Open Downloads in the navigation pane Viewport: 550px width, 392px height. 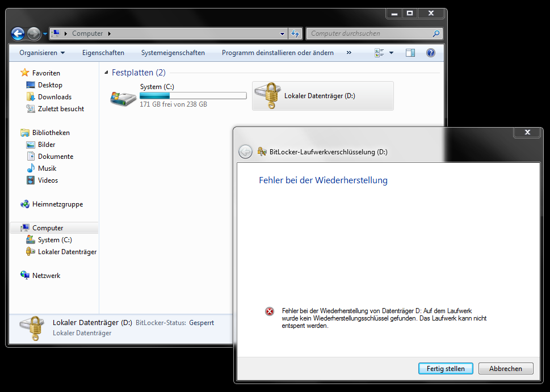point(54,97)
